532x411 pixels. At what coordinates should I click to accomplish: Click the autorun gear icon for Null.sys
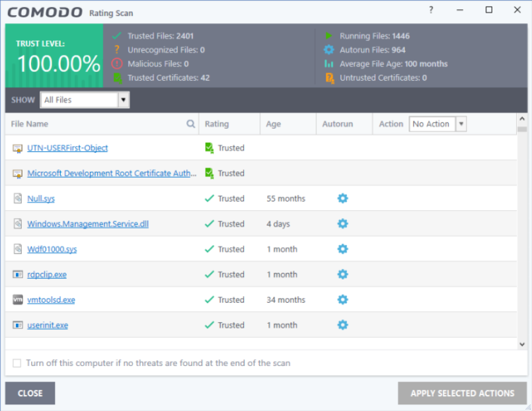click(343, 198)
